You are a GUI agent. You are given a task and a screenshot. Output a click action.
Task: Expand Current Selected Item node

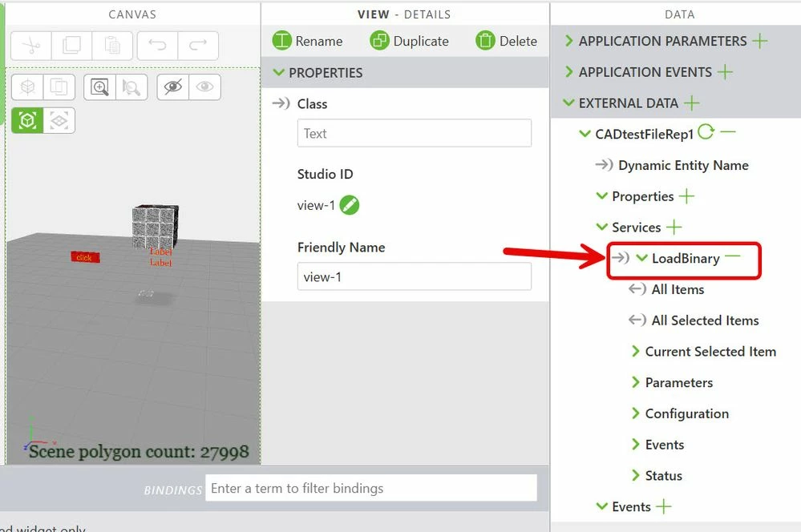[636, 351]
